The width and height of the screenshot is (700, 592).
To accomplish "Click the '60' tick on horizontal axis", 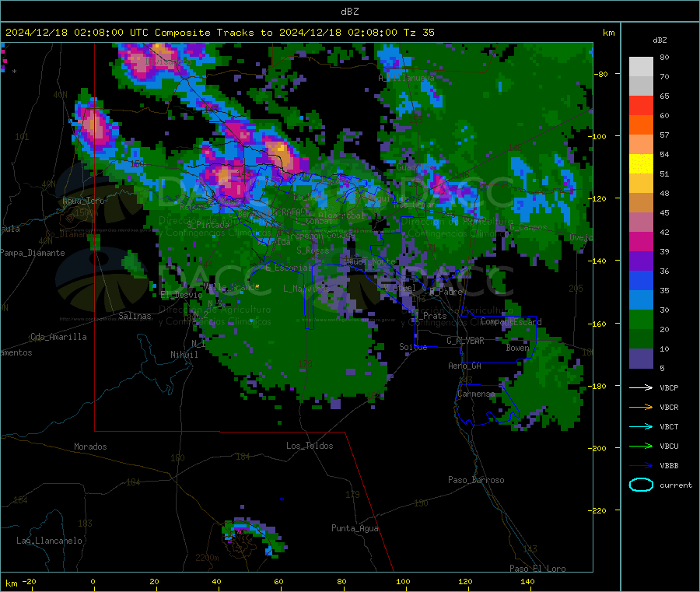I will coord(278,581).
